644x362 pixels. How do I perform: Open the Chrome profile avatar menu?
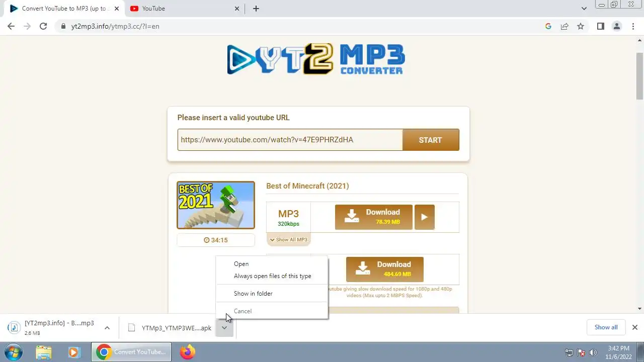(617, 26)
